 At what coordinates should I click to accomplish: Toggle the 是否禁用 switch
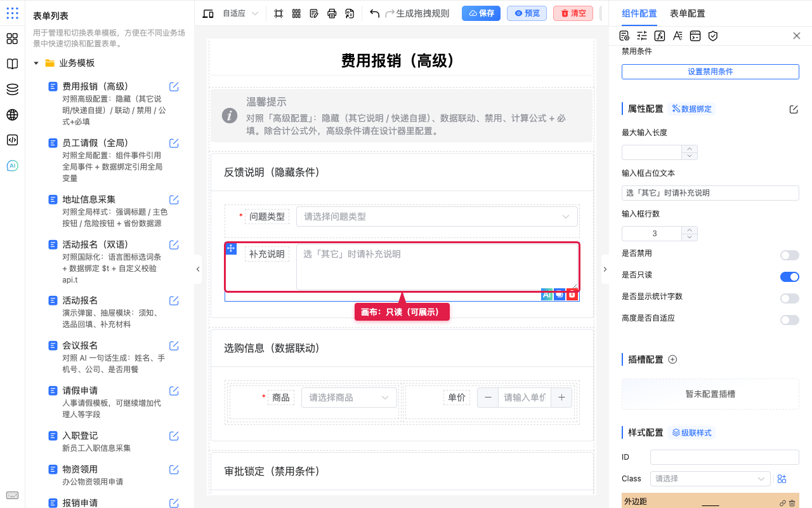pos(790,255)
